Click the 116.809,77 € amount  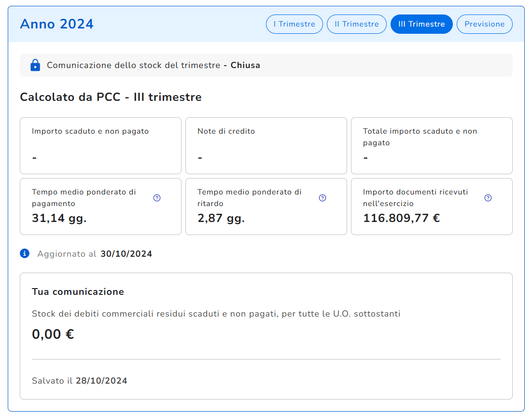tap(401, 218)
